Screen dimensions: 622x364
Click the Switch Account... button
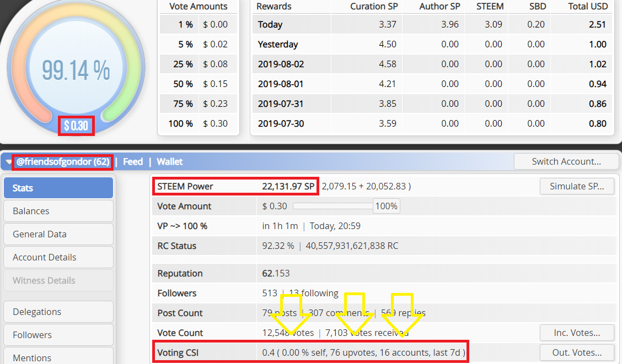pos(566,161)
